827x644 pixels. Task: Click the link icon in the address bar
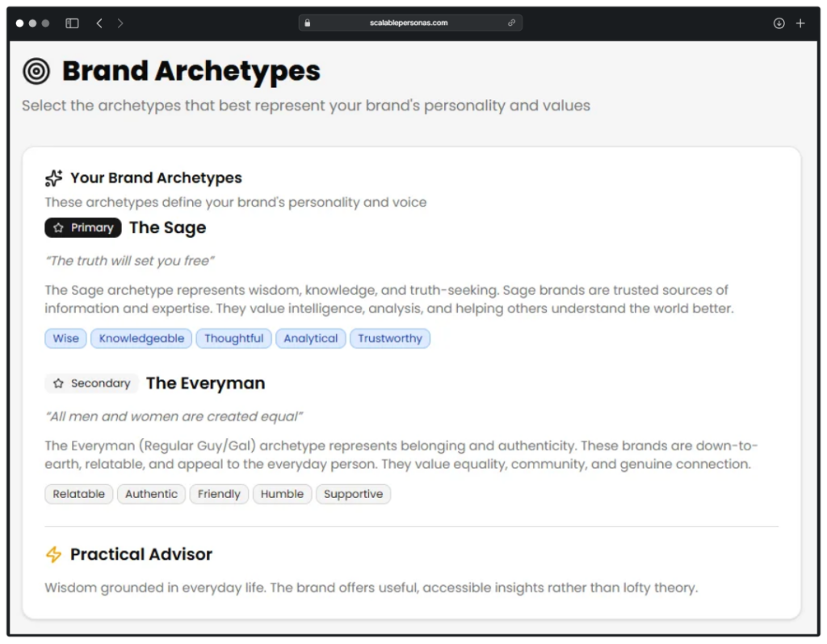click(x=511, y=23)
